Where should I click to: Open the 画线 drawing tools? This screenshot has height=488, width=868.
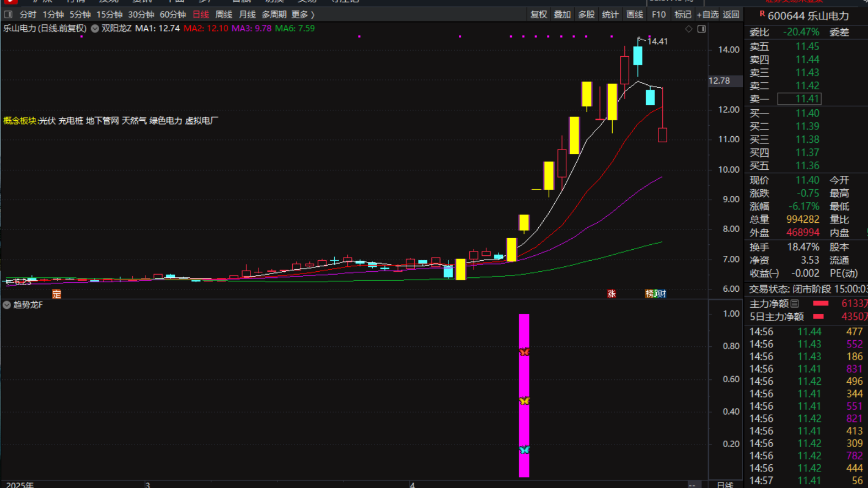point(634,14)
